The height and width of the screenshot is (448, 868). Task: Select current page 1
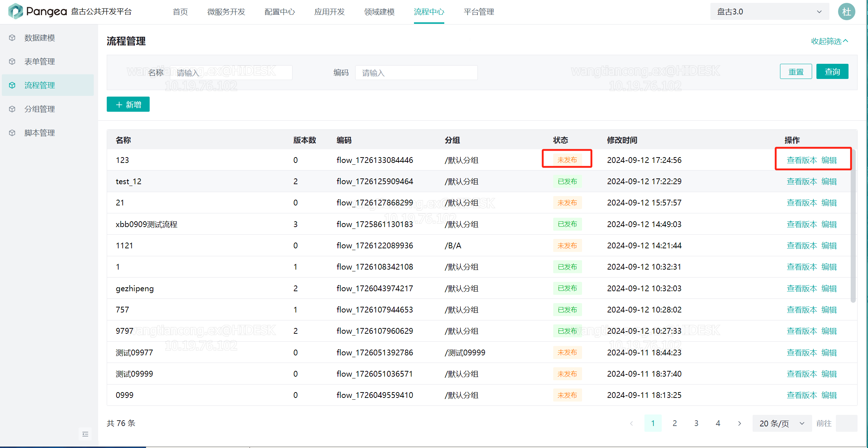(653, 423)
